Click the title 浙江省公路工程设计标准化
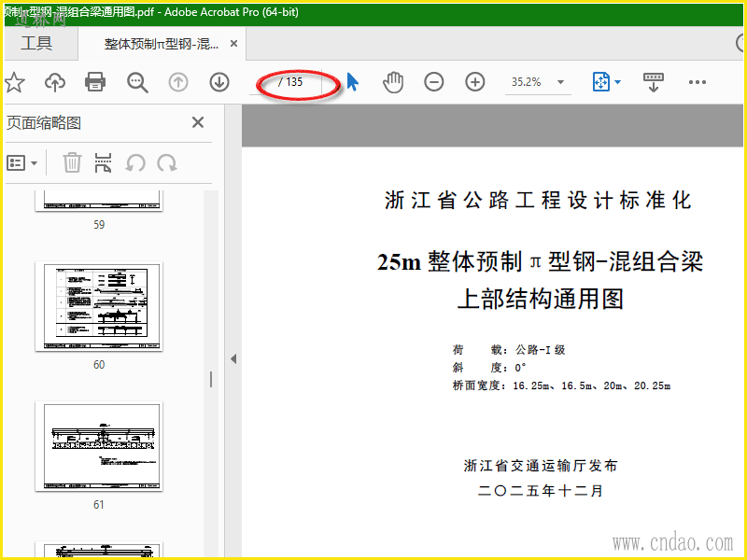747x560 pixels. click(x=538, y=200)
